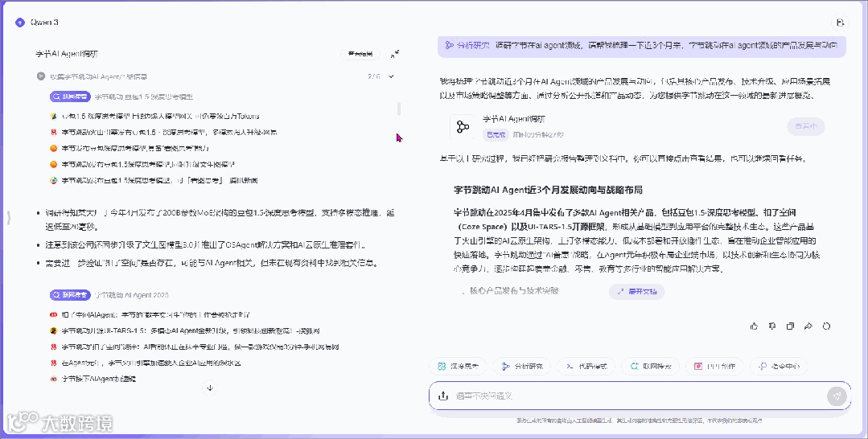Click the send arrow button

[837, 396]
